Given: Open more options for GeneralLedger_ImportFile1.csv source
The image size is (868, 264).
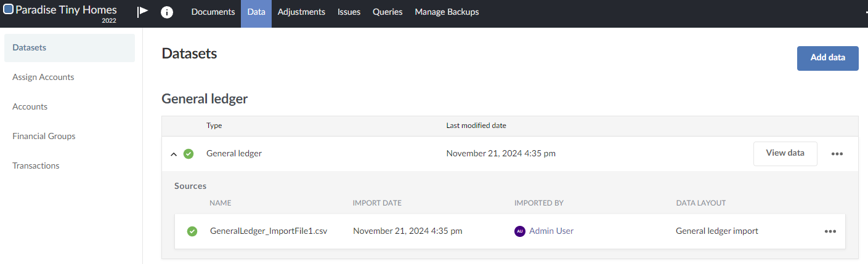Looking at the screenshot, I should coord(830,231).
